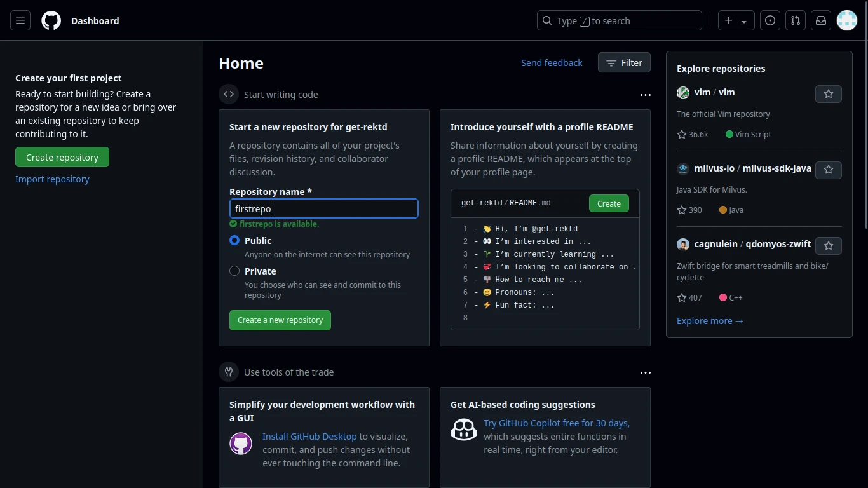Open the Use tools of the trade options menu
This screenshot has height=488, width=868.
[646, 372]
